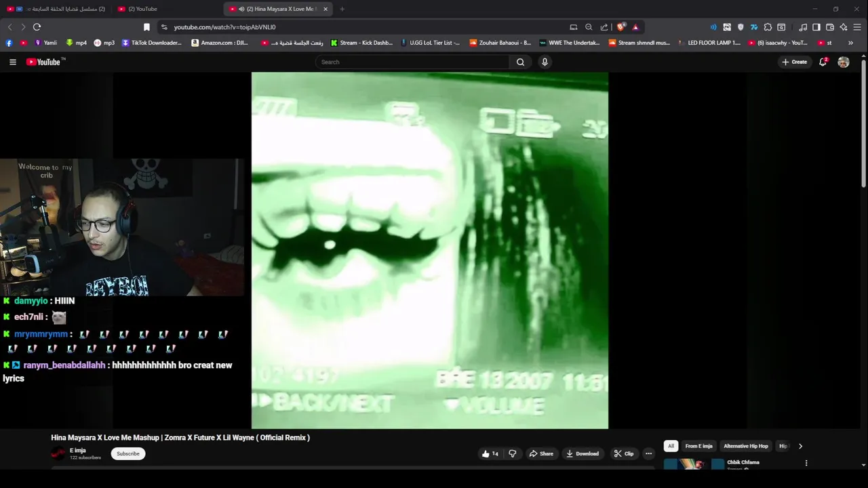Open Brave Leo AI sparkle icon
868x488 pixels.
tap(844, 27)
